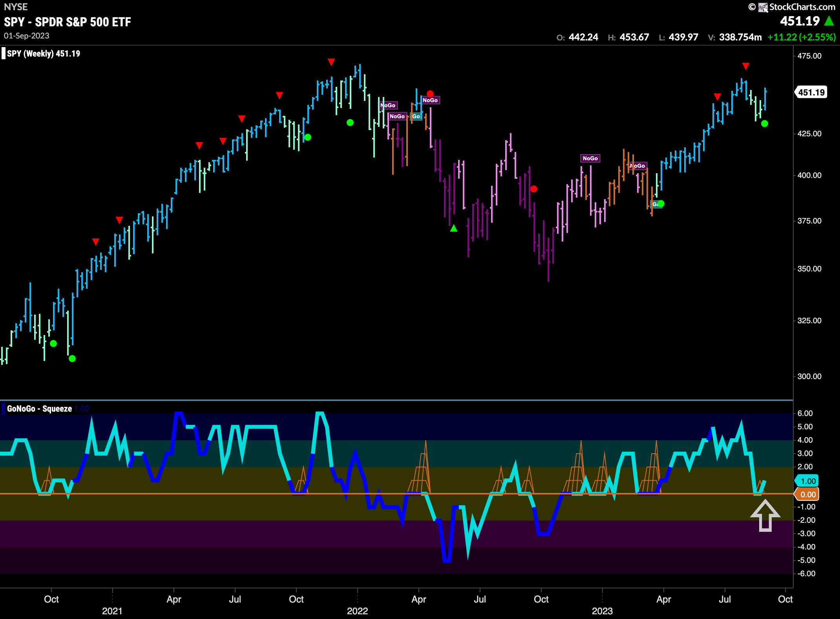Click the low value 439.97

[x=683, y=37]
